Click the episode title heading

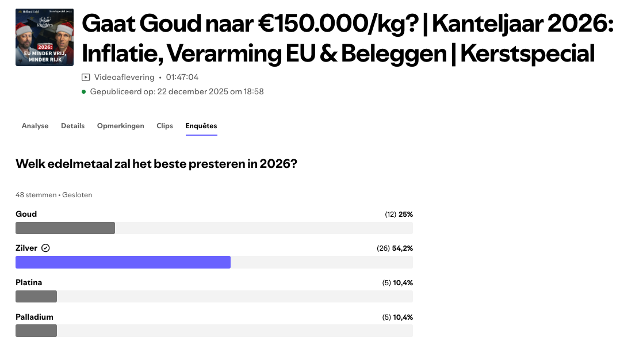pyautogui.click(x=347, y=38)
